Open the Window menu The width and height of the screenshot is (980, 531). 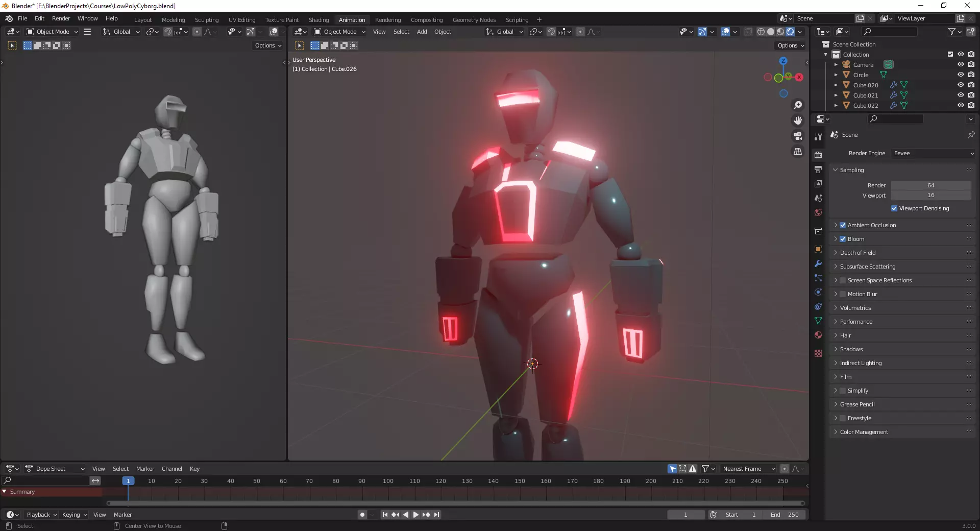click(x=87, y=18)
